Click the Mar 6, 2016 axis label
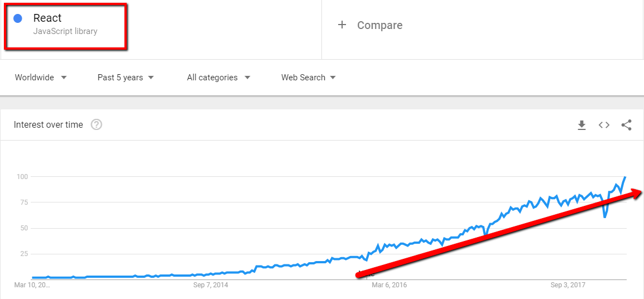 pyautogui.click(x=389, y=286)
